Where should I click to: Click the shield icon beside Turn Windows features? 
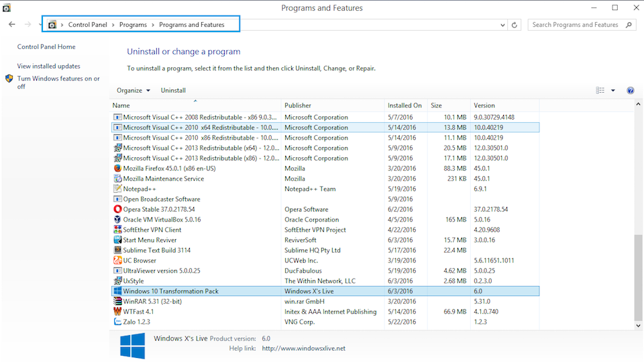tap(9, 79)
